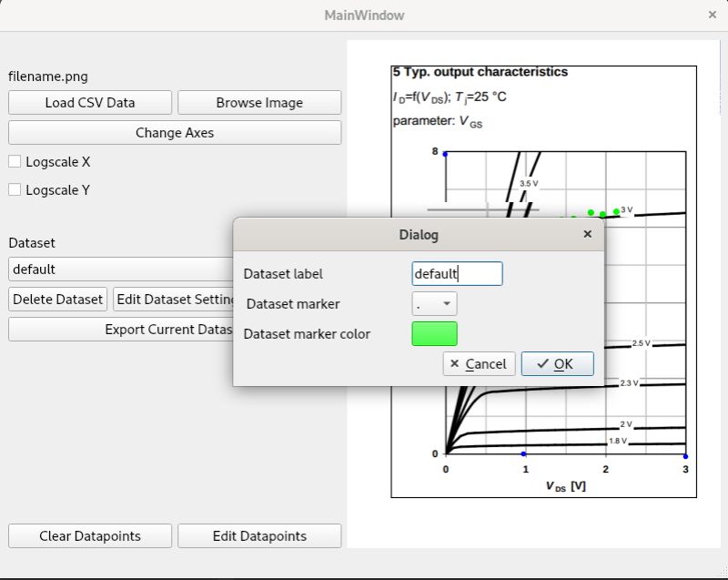This screenshot has width=728, height=580.
Task: Enable Logscale Y option
Action: click(x=15, y=189)
